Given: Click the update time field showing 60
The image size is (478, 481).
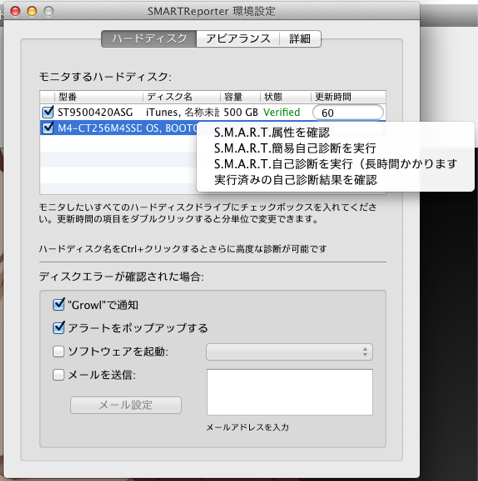Looking at the screenshot, I should click(x=348, y=113).
